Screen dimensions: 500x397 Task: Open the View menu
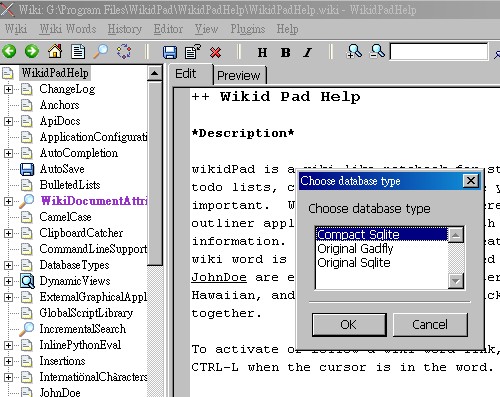[206, 29]
